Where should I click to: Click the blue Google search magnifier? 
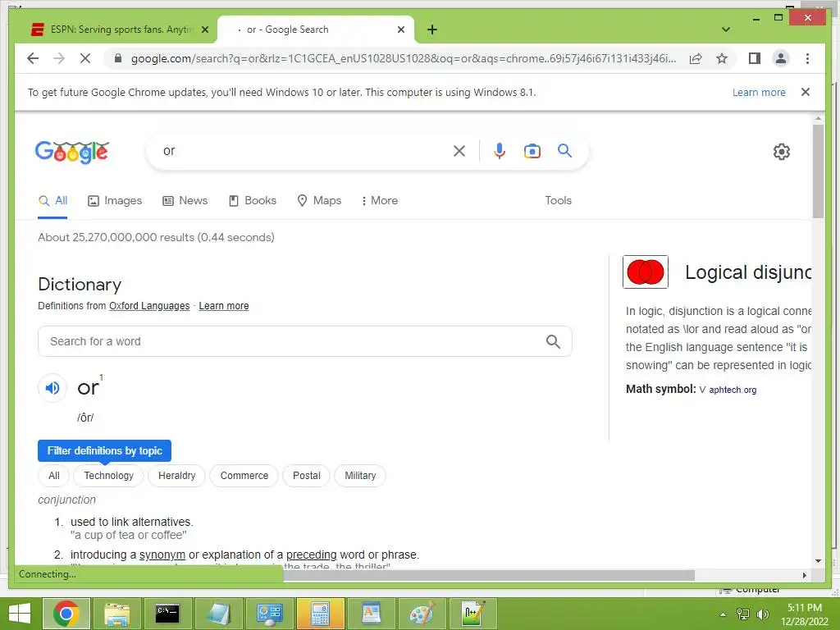coord(564,151)
